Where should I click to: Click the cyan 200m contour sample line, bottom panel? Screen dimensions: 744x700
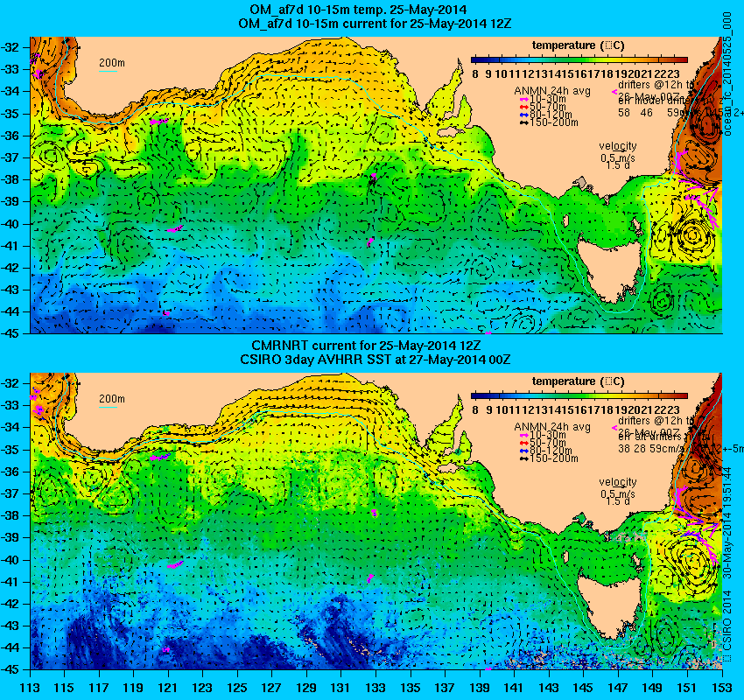pyautogui.click(x=108, y=408)
